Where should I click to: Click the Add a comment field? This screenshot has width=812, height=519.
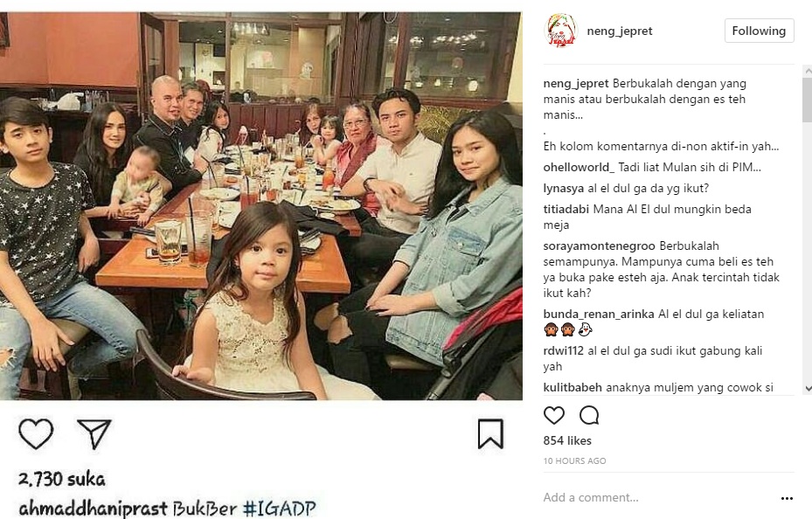tap(657, 498)
